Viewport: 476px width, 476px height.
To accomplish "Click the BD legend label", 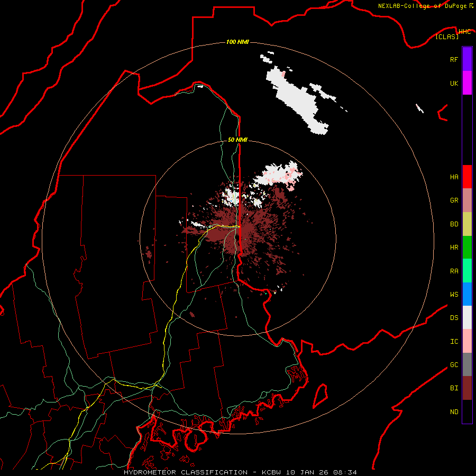I will (x=454, y=224).
